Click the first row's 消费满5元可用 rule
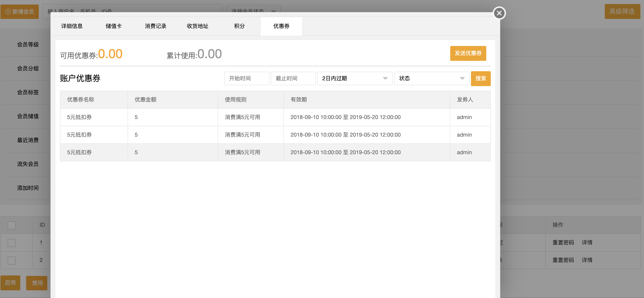The image size is (644, 298). [242, 117]
